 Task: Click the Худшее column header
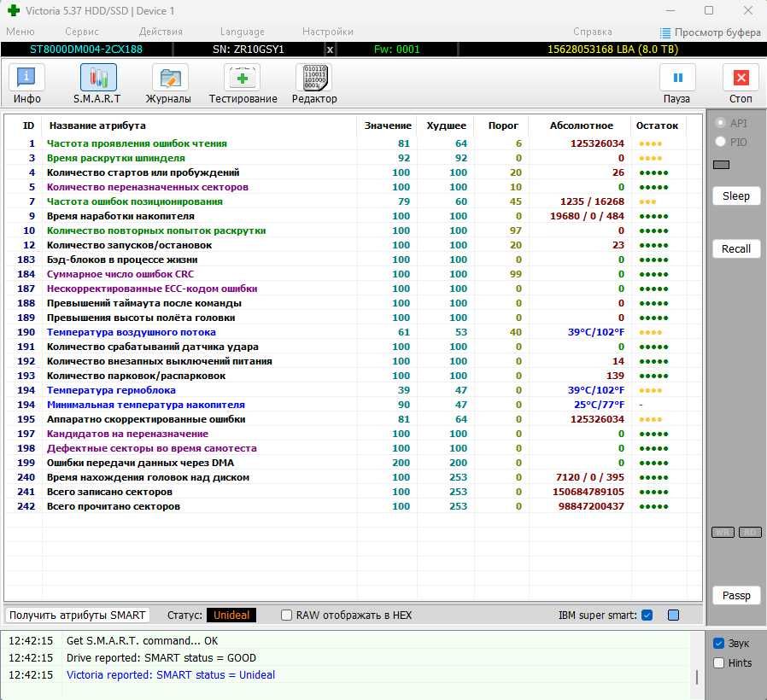446,125
